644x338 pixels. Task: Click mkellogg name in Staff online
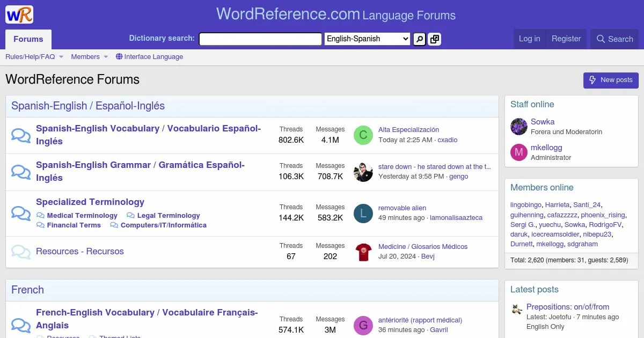tap(546, 148)
